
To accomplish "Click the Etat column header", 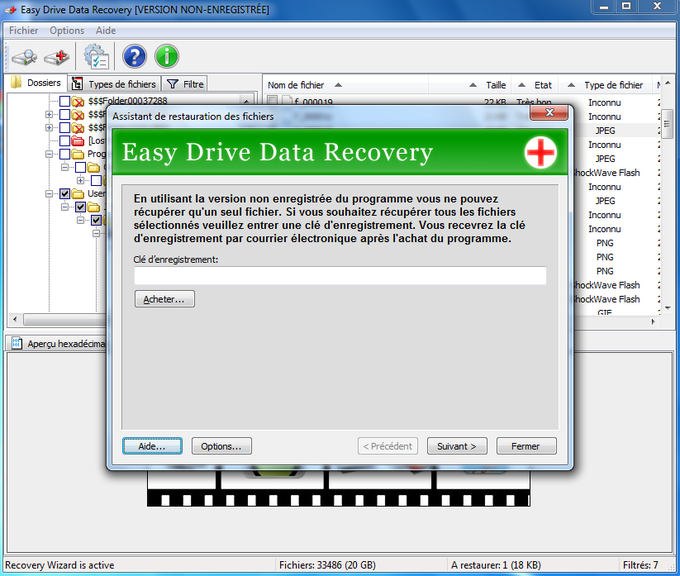I will [535, 85].
